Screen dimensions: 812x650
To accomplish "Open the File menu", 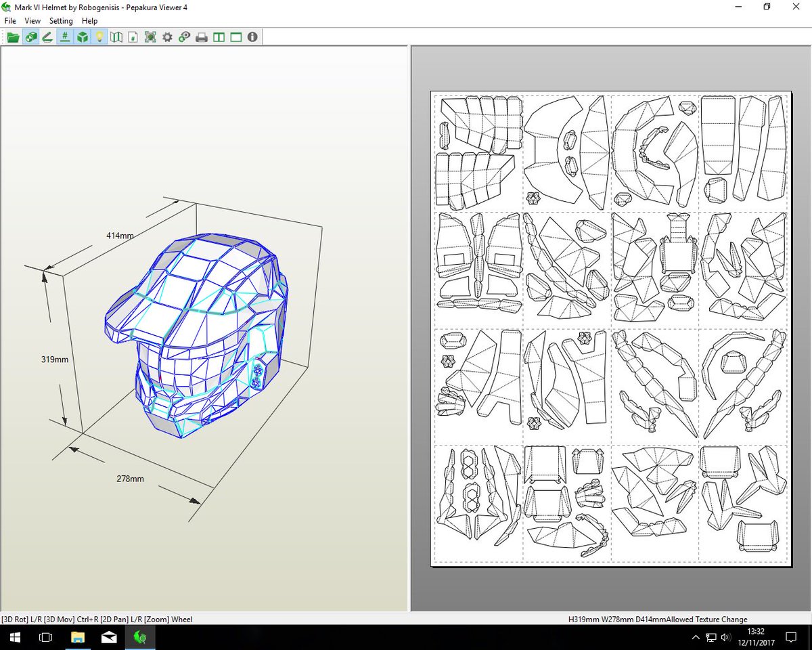I will coord(10,21).
